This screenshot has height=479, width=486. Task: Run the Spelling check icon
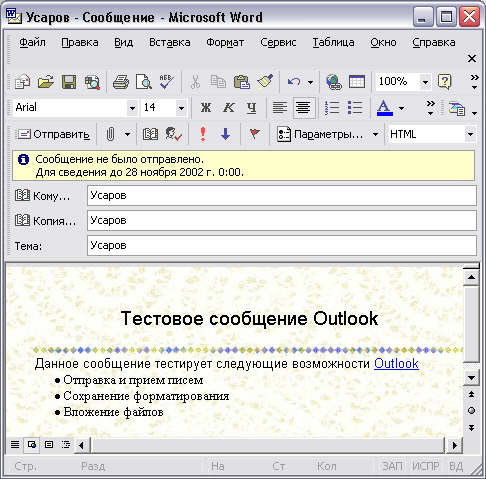click(x=167, y=82)
